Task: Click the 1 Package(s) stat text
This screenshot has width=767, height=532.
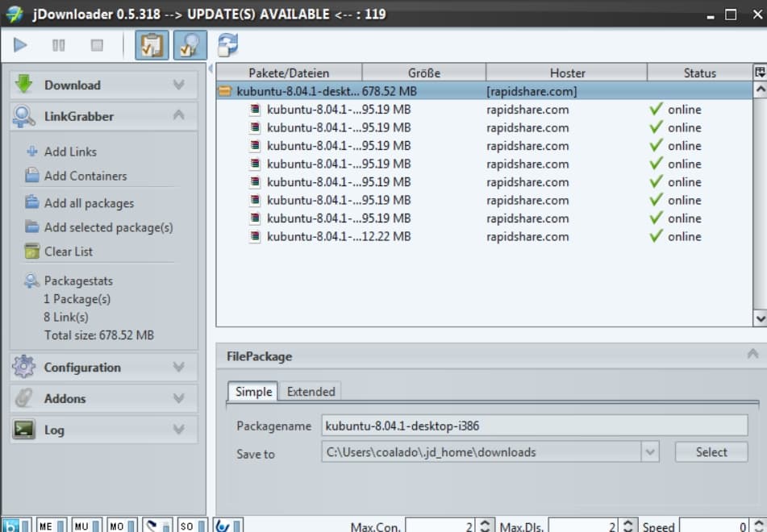Action: 77,299
